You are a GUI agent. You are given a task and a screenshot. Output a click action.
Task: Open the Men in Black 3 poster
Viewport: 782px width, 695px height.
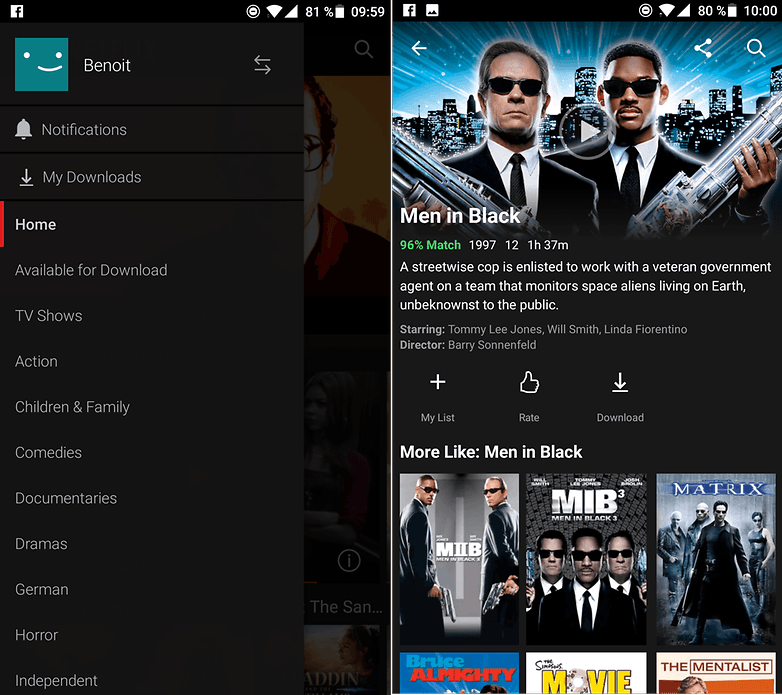(586, 559)
